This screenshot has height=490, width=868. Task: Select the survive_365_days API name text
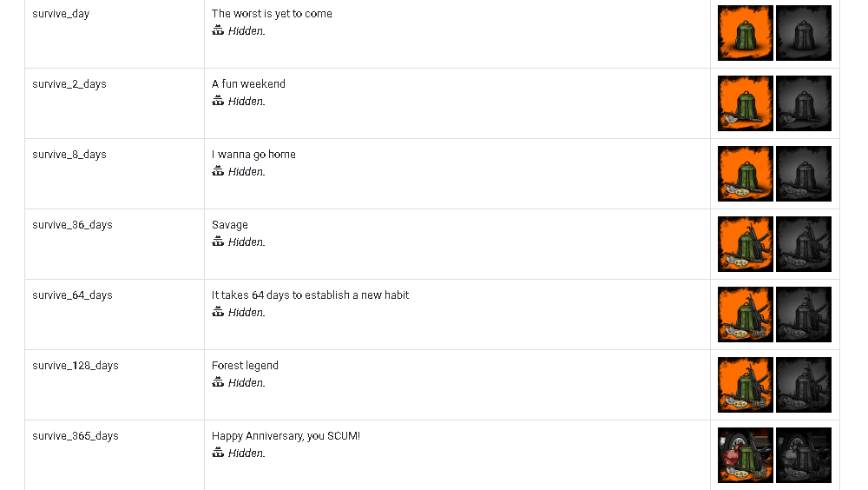[x=76, y=436]
